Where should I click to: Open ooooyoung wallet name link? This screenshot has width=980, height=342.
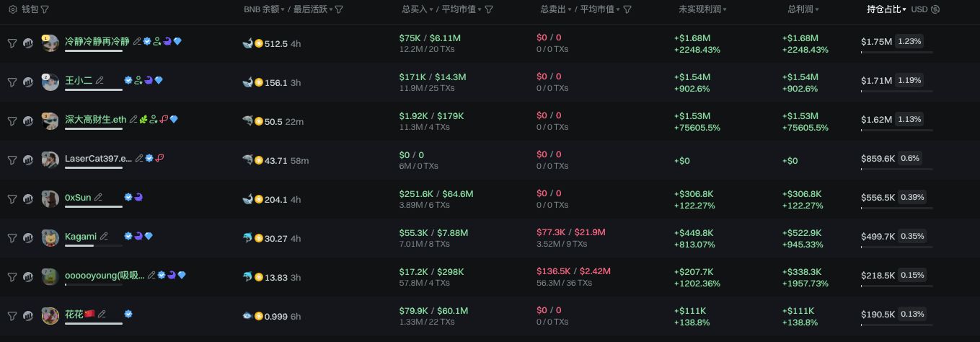104,275
